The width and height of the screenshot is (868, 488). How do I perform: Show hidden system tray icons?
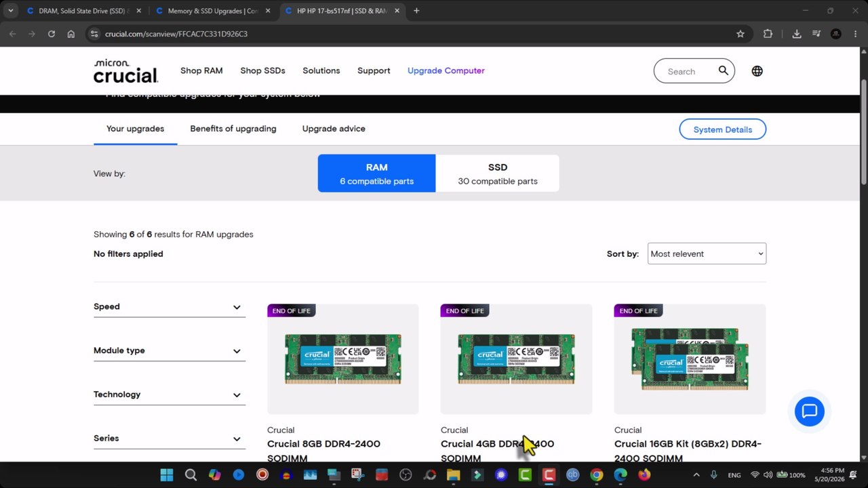pyautogui.click(x=696, y=475)
